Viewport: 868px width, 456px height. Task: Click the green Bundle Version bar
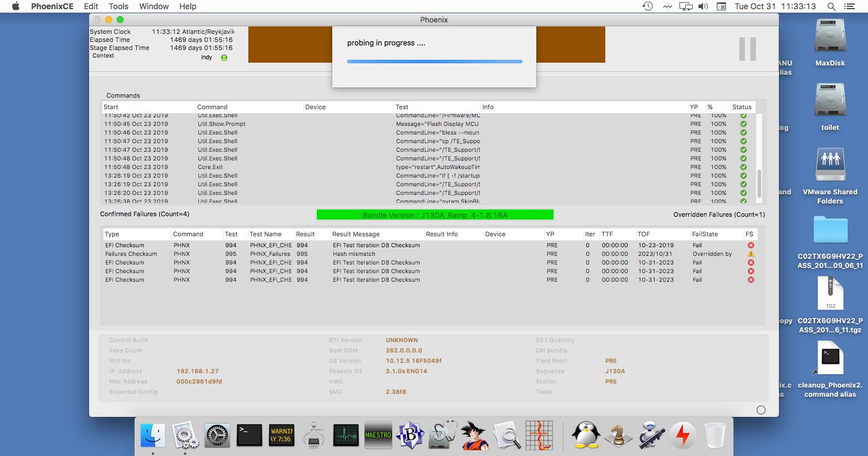[435, 214]
